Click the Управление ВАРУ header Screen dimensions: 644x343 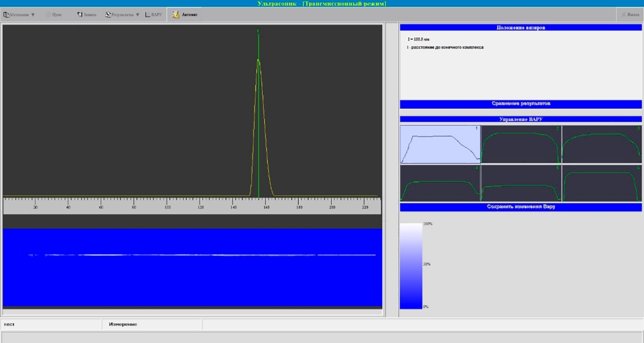click(x=521, y=119)
